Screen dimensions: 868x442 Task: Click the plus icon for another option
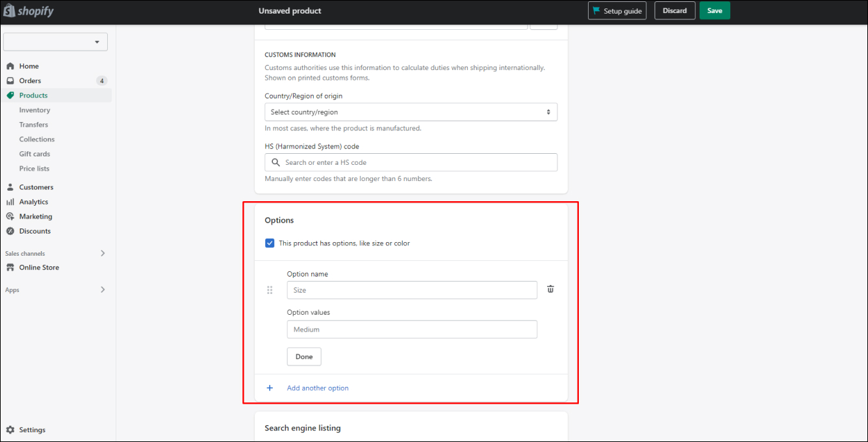pyautogui.click(x=270, y=388)
